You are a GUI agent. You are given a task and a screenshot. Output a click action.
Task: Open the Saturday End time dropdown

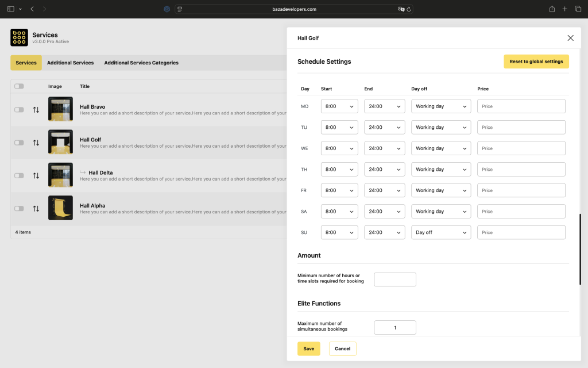(384, 212)
